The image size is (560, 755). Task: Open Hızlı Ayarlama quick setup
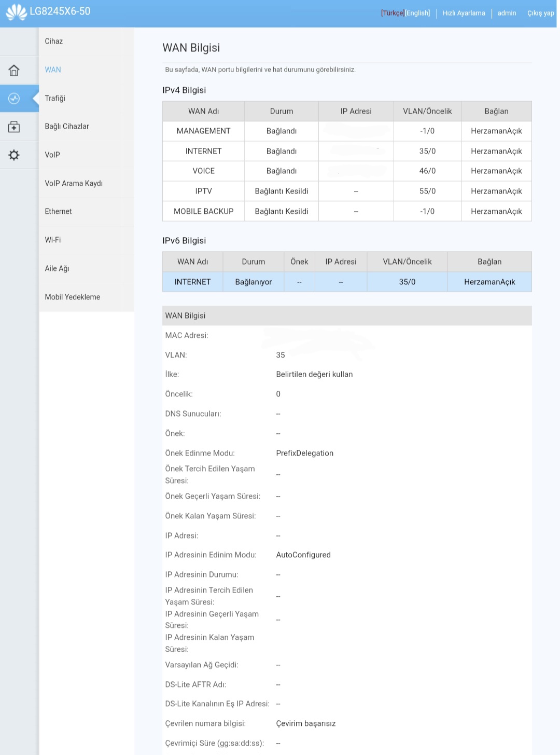(x=464, y=13)
